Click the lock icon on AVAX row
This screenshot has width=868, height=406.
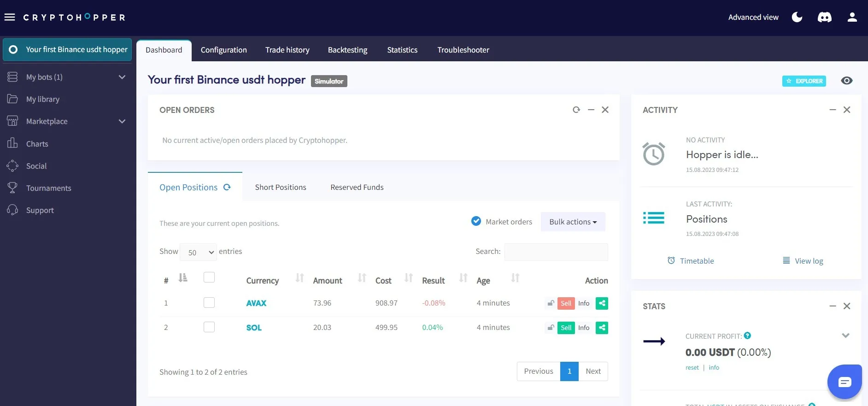(551, 303)
